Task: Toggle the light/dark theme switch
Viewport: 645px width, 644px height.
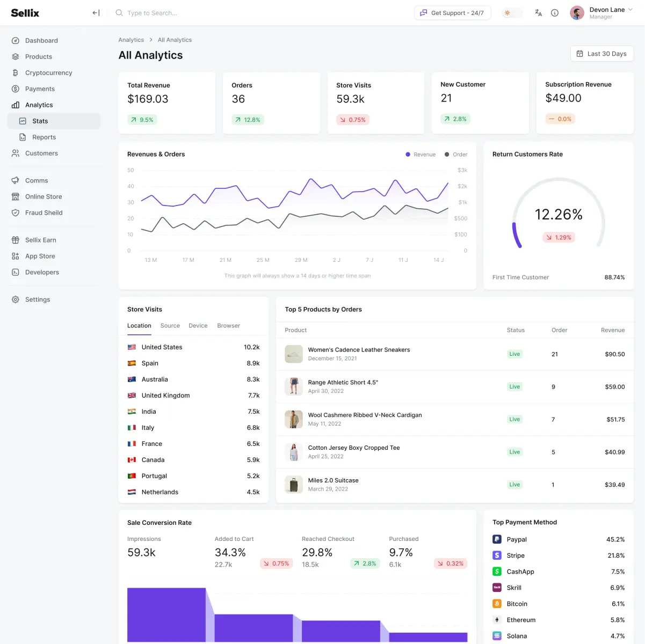Action: [512, 13]
